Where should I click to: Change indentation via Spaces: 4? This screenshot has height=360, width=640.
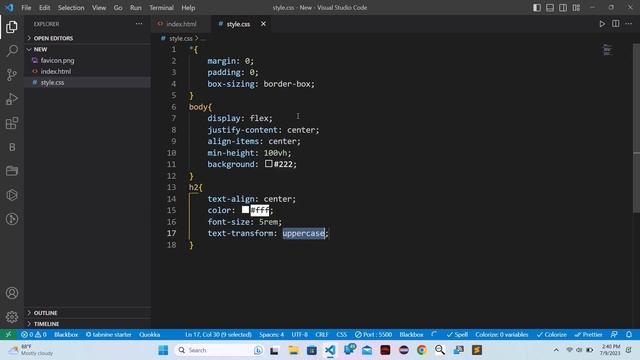(x=271, y=334)
